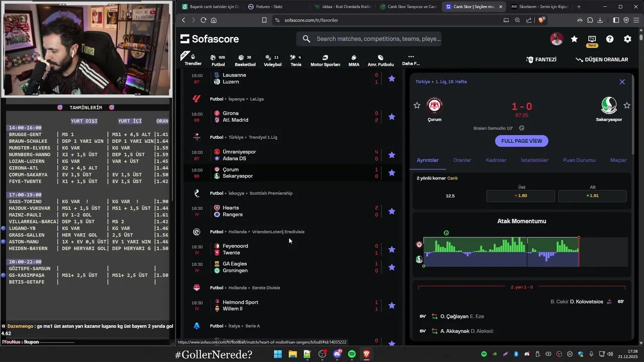Go to browser home page

click(214, 20)
